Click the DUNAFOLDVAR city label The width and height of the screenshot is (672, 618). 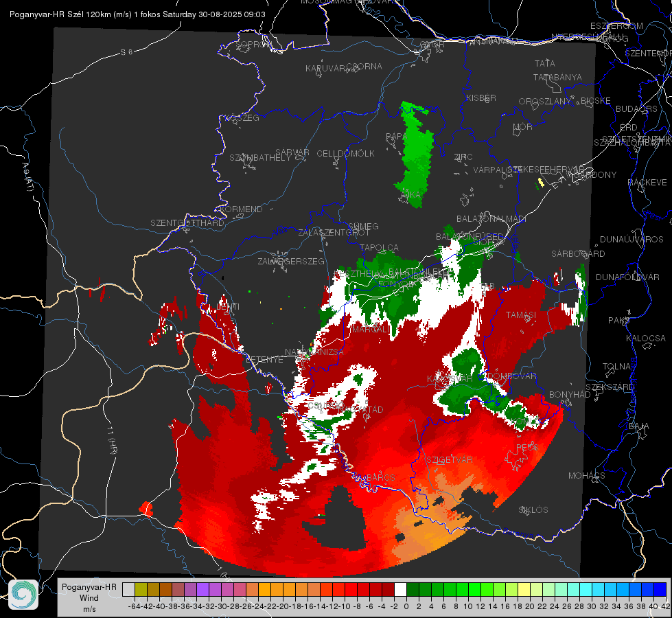click(x=627, y=277)
